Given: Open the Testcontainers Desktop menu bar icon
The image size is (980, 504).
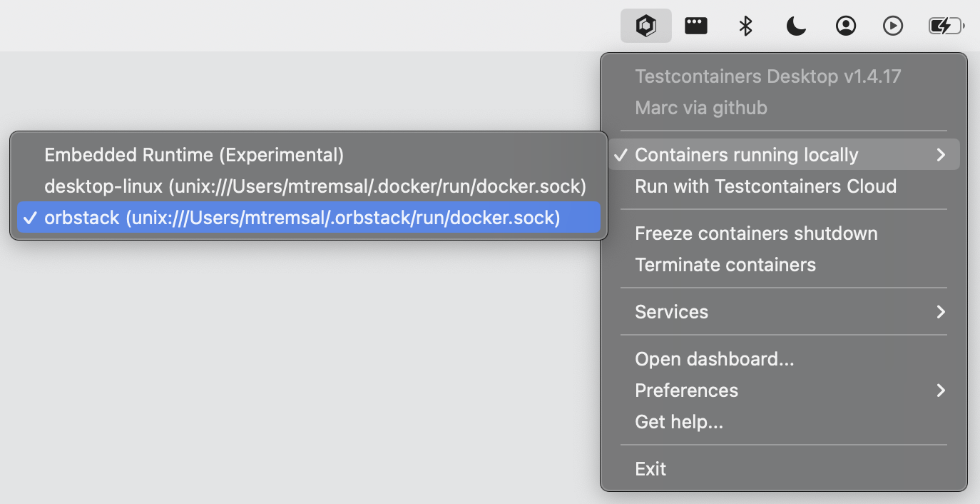Looking at the screenshot, I should click(645, 25).
